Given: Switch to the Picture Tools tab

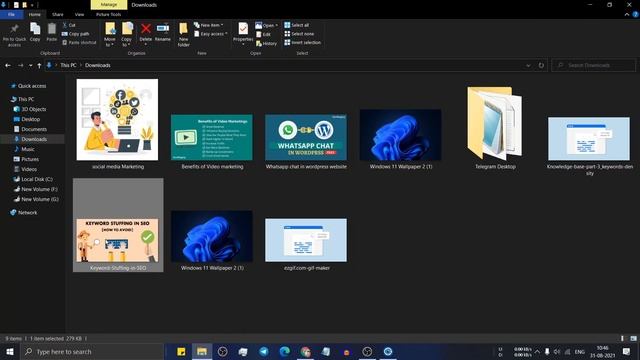Looking at the screenshot, I should pos(109,14).
